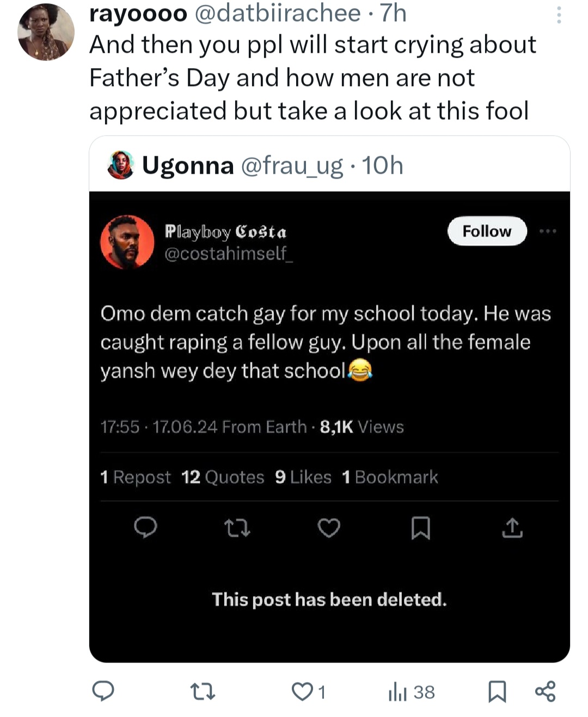588x717 pixels.
Task: Tap the repost icon in the screenshot post
Action: coord(237,527)
